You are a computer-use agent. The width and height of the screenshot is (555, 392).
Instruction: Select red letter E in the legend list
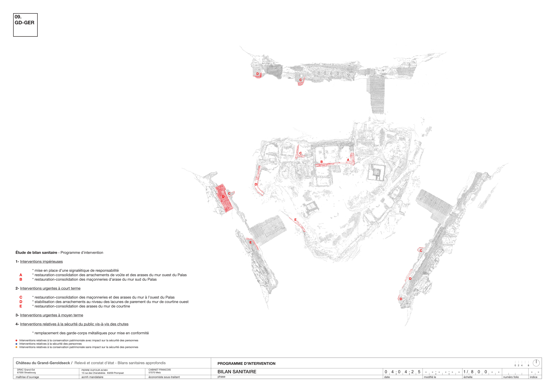(x=21, y=306)
